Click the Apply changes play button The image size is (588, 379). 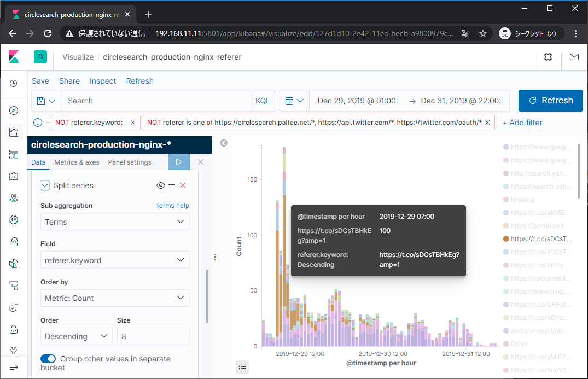pyautogui.click(x=178, y=162)
